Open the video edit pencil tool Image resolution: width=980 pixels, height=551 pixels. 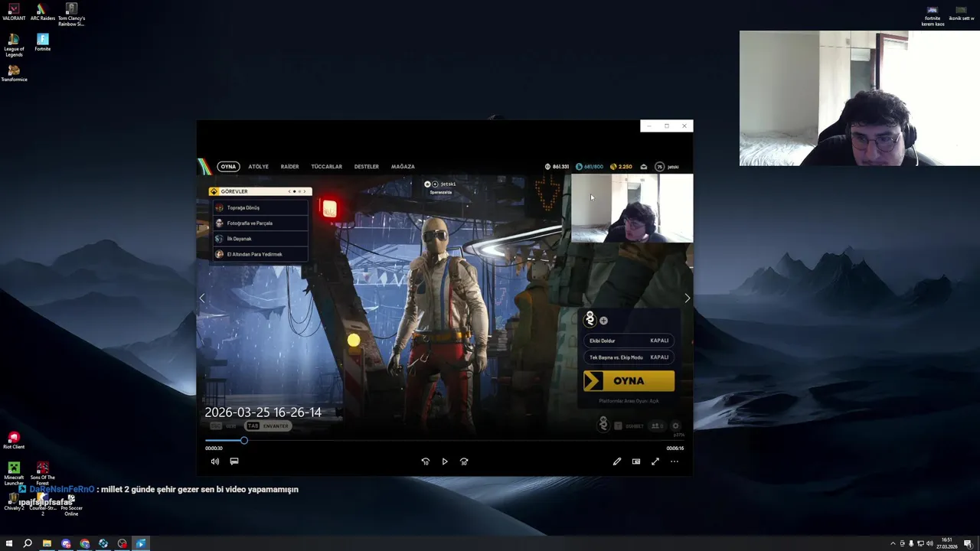coord(617,461)
